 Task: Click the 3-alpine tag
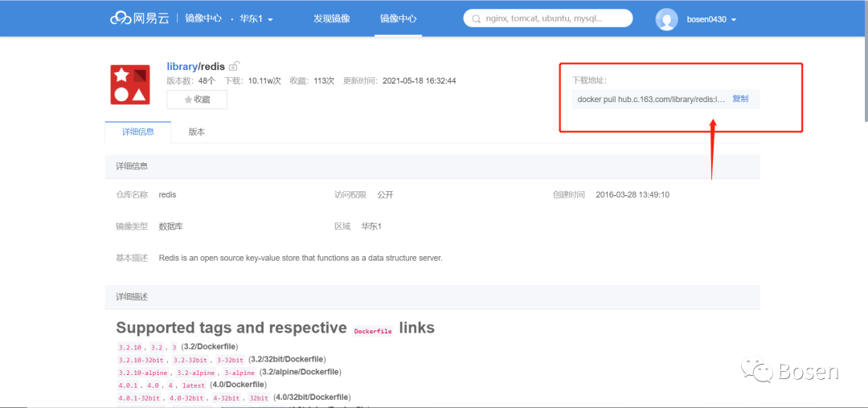tap(240, 373)
